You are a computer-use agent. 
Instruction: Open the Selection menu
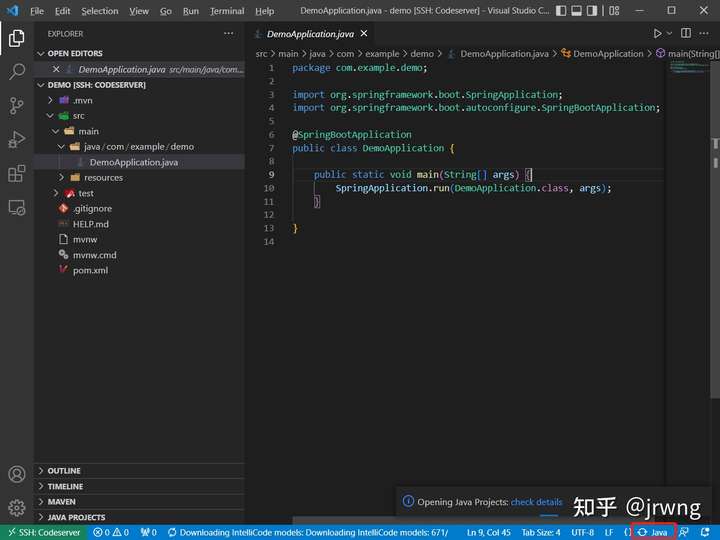tap(100, 11)
